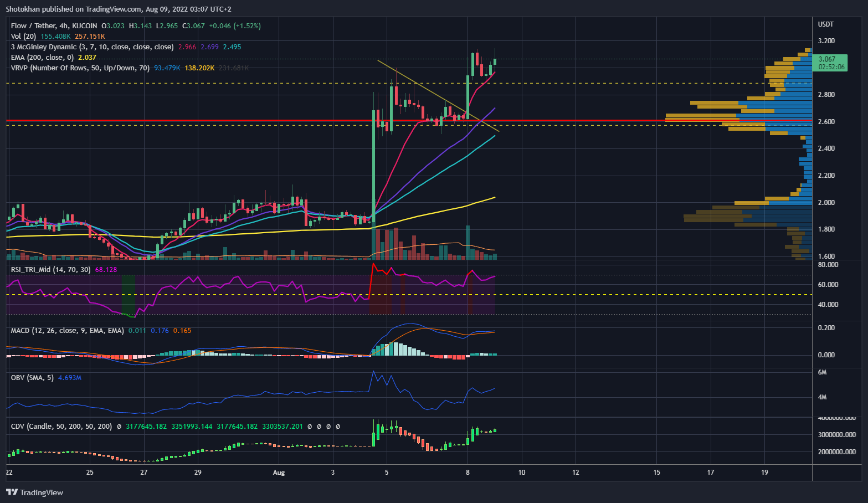
Task: Select the EMA (200, close, 0) legend
Action: pos(42,57)
